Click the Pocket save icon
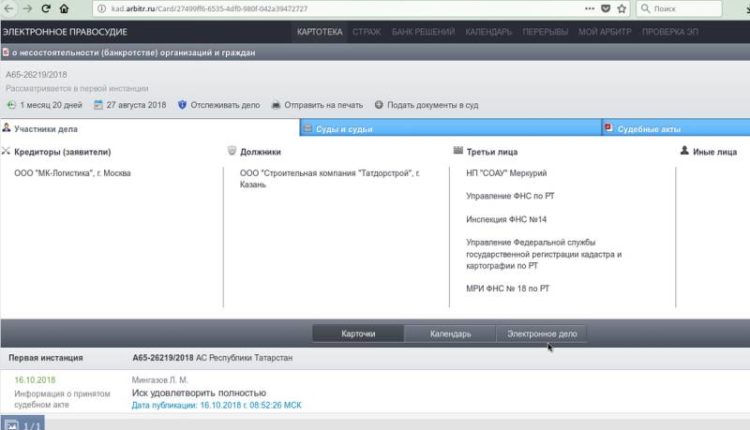Viewport: 750px width, 430px height. [606, 9]
